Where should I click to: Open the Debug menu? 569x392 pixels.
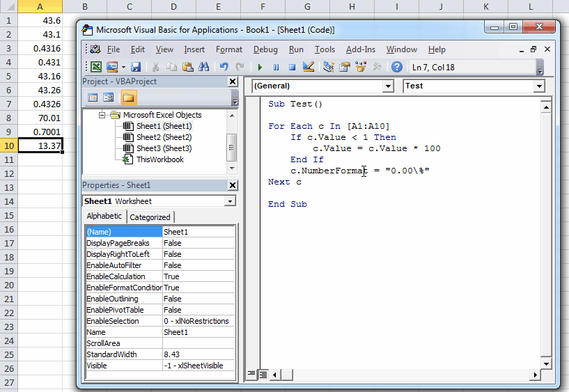click(265, 49)
